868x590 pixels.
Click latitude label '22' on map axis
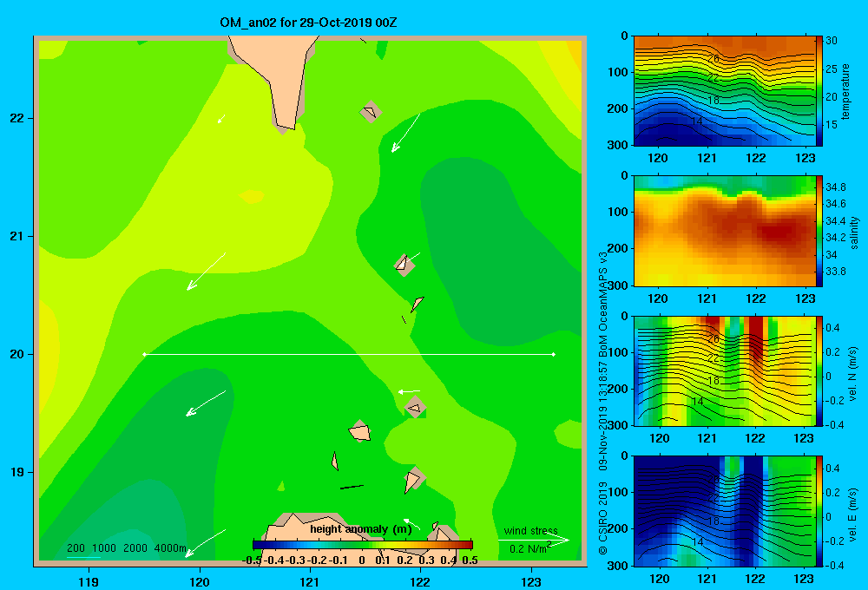pyautogui.click(x=17, y=119)
